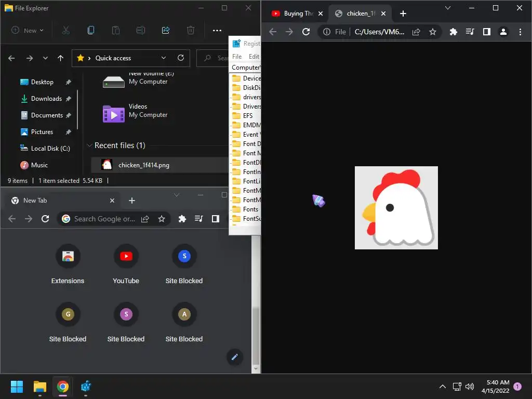The image size is (532, 399).
Task: Go back in File Explorer navigation
Action: 11,58
